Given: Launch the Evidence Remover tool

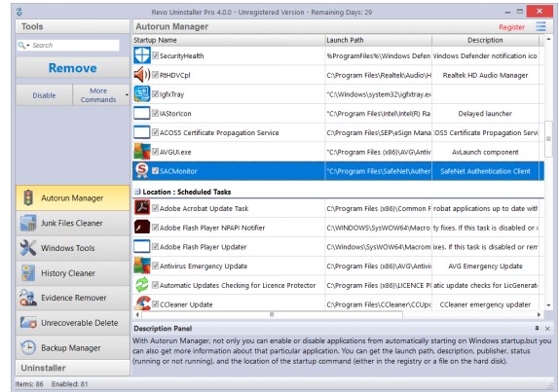Looking at the screenshot, I should 72,298.
